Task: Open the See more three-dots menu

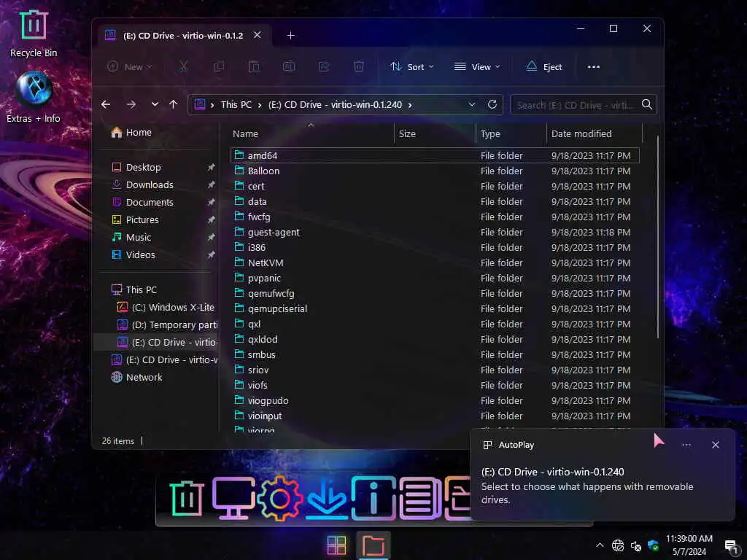Action: pos(594,66)
